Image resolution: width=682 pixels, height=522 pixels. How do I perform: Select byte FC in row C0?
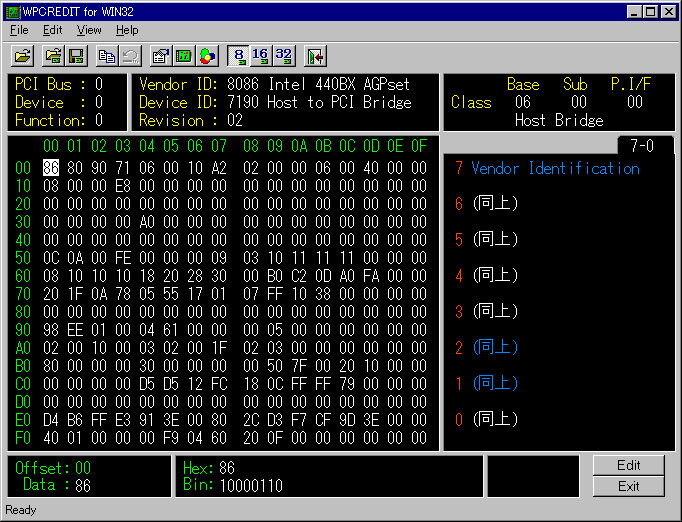219,384
